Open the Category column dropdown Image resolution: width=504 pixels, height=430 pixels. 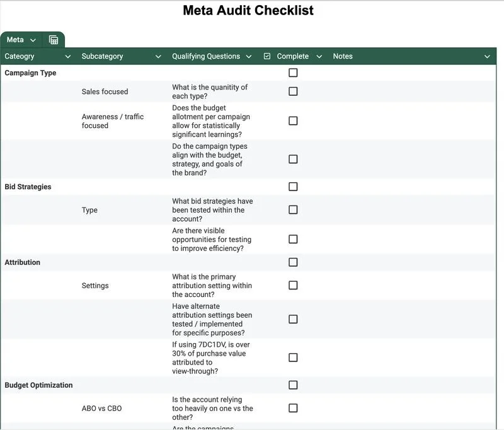(67, 56)
